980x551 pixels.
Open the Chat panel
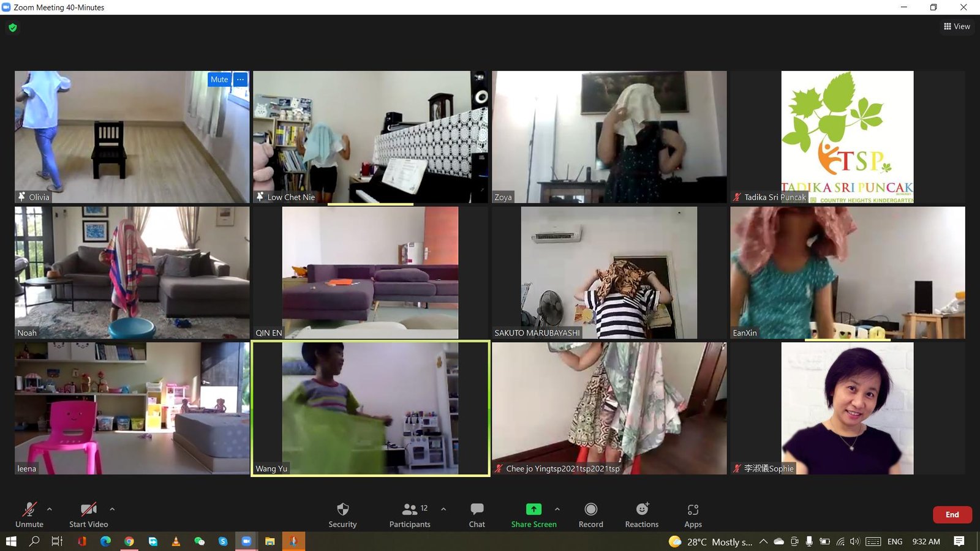pyautogui.click(x=477, y=514)
